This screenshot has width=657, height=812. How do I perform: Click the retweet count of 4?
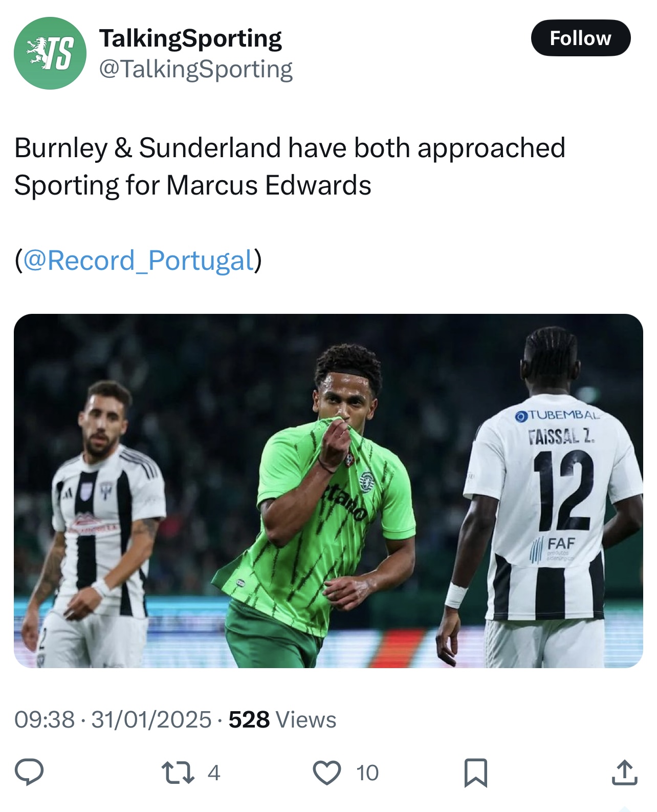click(214, 773)
